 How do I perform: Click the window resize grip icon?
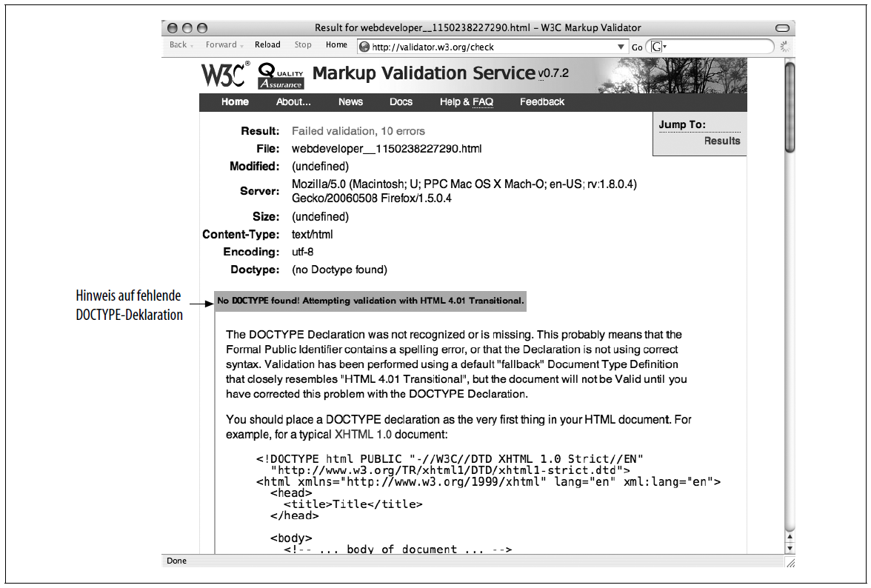point(790,563)
